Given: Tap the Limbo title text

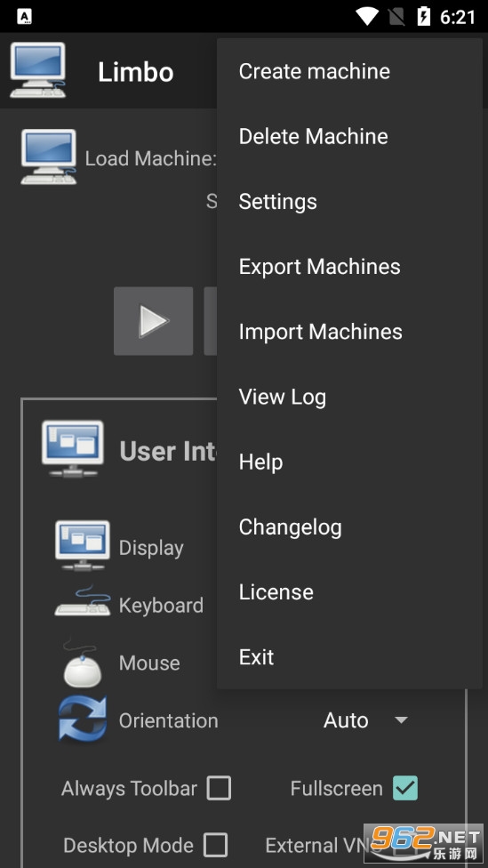Looking at the screenshot, I should click(135, 72).
